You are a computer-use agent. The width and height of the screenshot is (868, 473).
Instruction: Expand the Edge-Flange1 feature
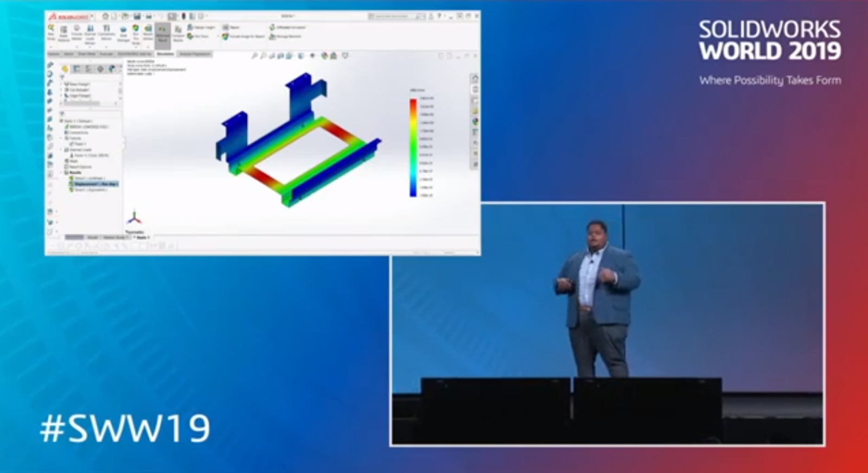click(61, 96)
